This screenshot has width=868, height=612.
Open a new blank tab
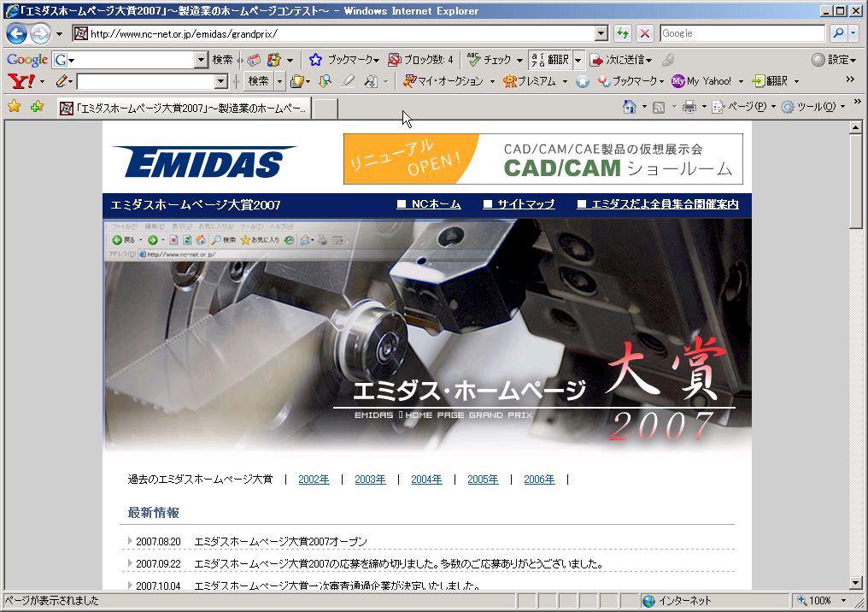[326, 109]
